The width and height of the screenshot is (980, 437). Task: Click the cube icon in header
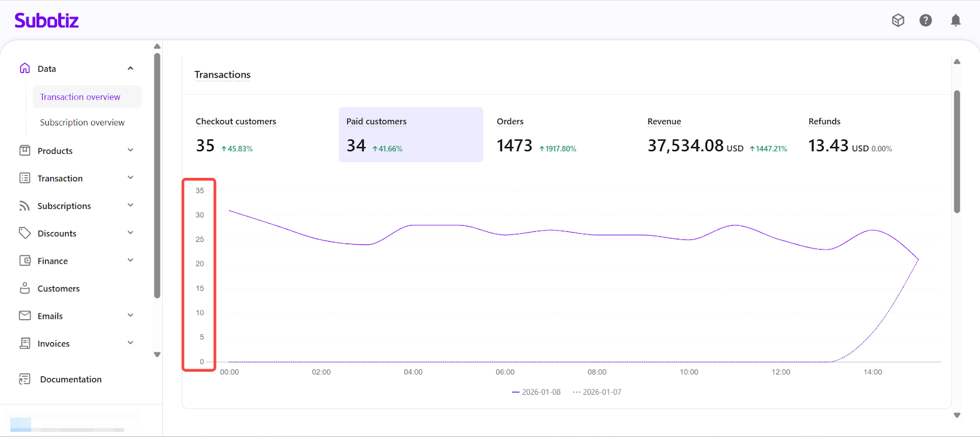click(898, 20)
